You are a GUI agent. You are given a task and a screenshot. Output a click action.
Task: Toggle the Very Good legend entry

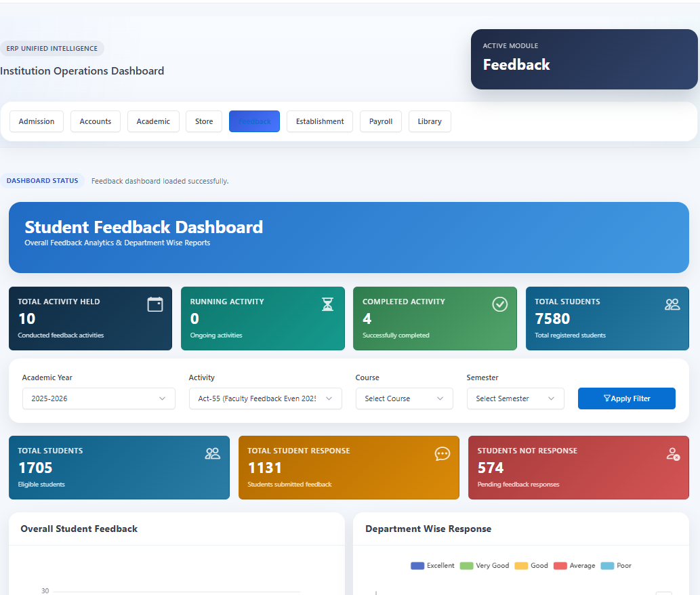485,566
